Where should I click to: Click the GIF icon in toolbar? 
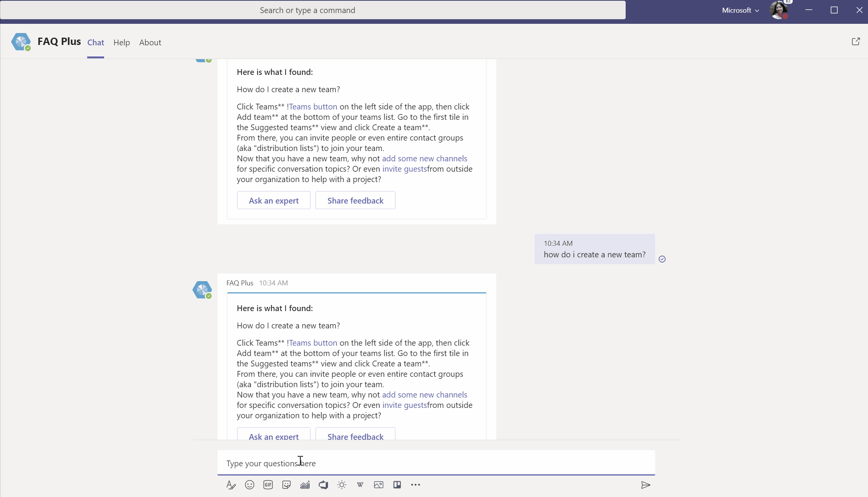click(268, 484)
